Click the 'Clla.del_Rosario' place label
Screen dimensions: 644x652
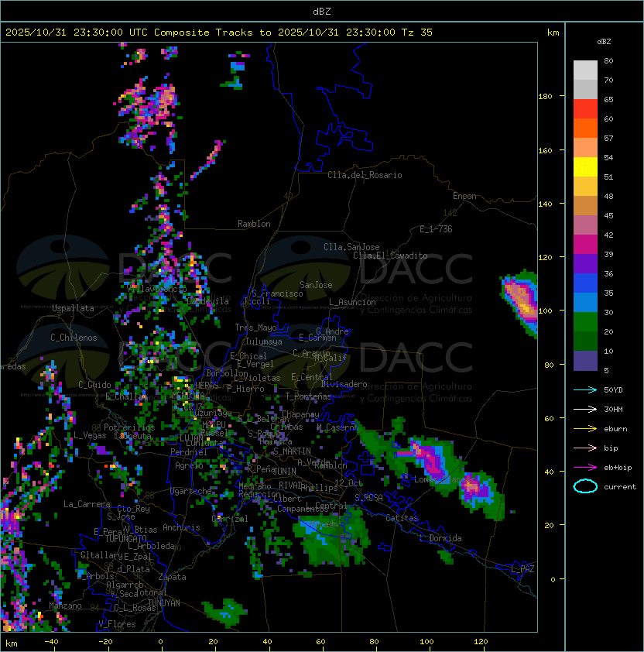coord(365,175)
